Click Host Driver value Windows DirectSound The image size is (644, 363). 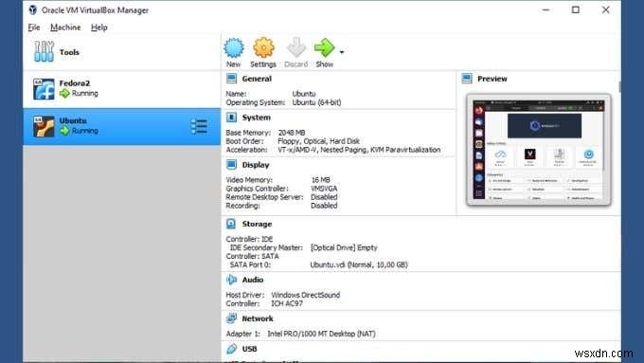(306, 295)
